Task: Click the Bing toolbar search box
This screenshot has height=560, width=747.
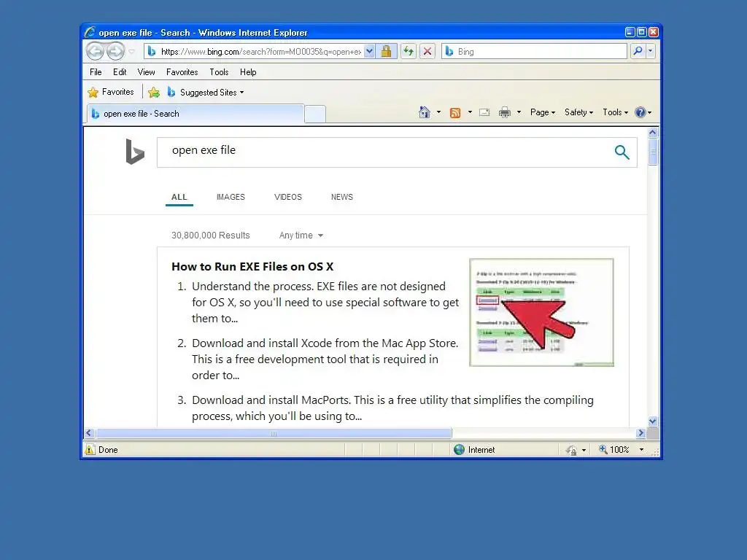Action: click(535, 52)
